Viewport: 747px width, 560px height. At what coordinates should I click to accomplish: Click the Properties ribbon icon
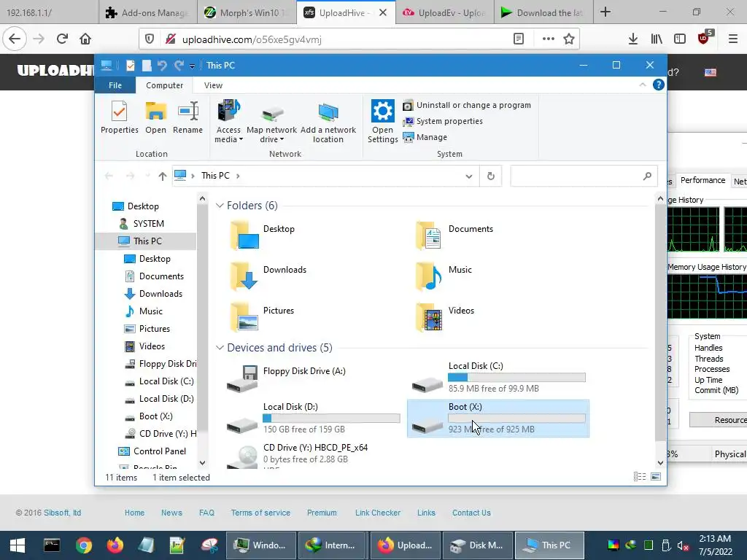119,117
